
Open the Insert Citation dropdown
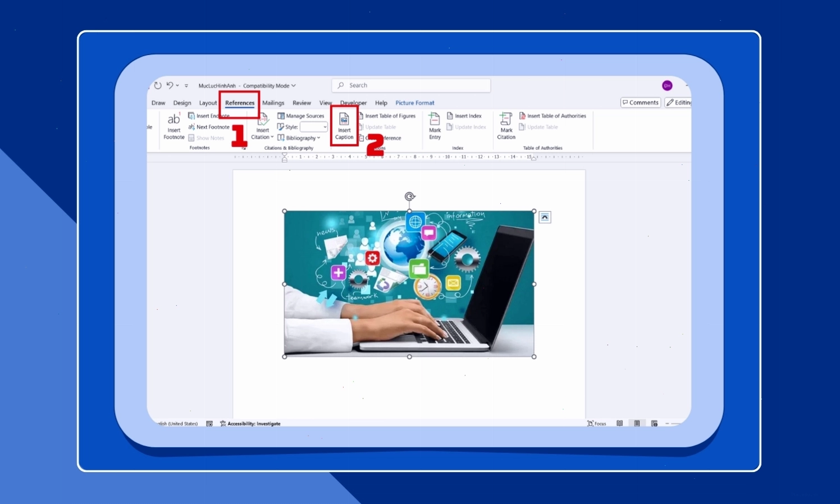coord(262,126)
